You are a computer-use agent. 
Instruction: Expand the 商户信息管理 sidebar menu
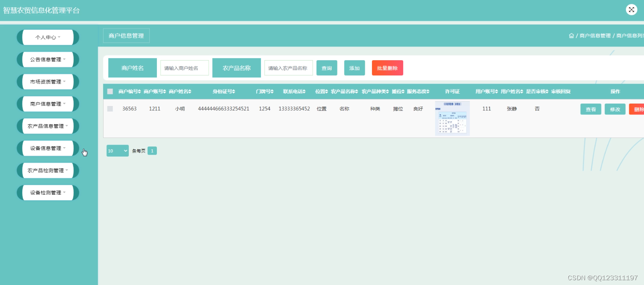[x=48, y=104]
